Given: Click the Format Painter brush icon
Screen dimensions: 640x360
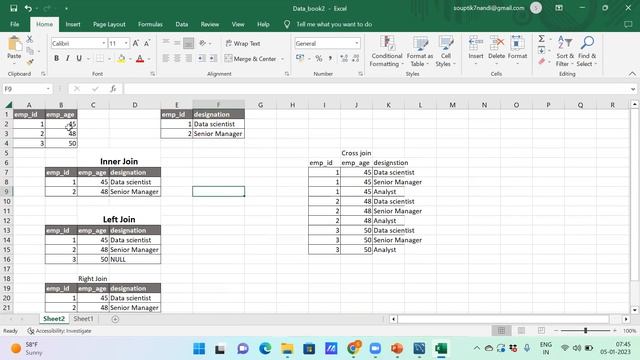Looking at the screenshot, I should point(30,62).
